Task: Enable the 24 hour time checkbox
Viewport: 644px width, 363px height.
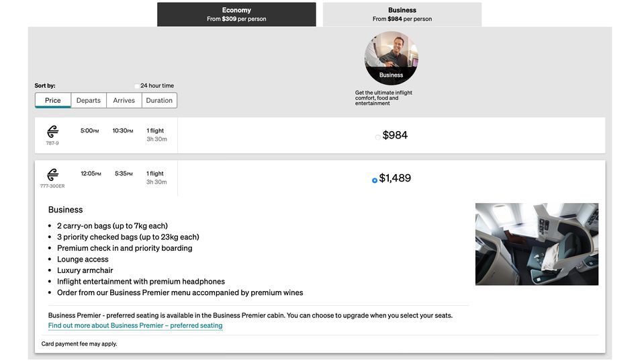Action: (x=137, y=86)
